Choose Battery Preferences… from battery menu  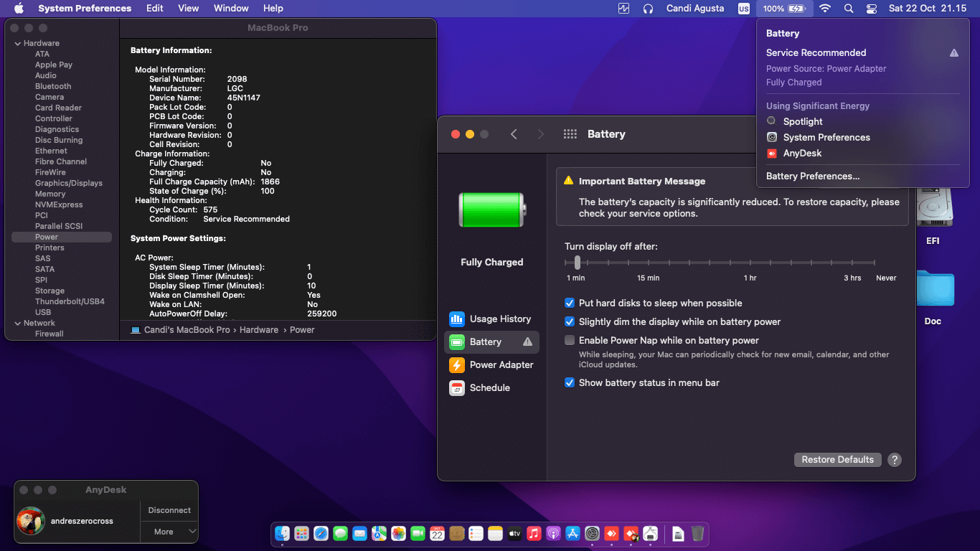coord(812,176)
